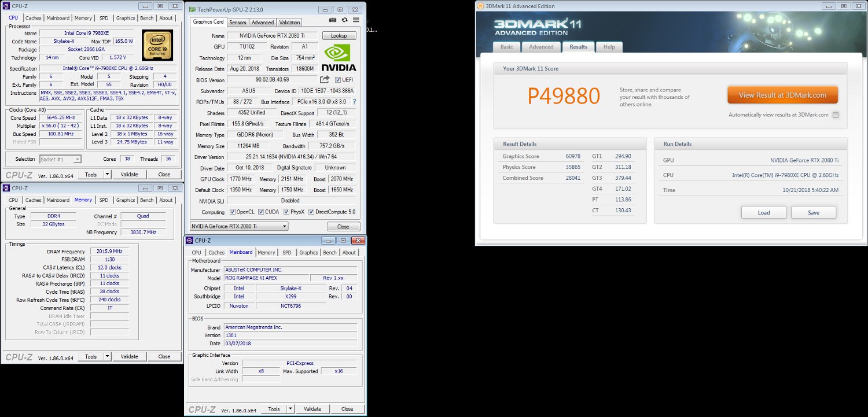The height and width of the screenshot is (417, 868).
Task: Open SPD tab in CPU-Z Memory window
Action: point(104,200)
